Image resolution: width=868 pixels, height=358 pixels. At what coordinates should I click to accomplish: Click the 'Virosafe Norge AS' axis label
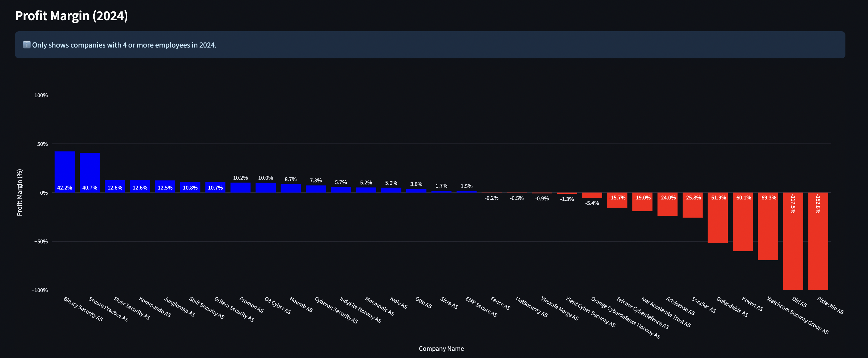[x=560, y=308]
